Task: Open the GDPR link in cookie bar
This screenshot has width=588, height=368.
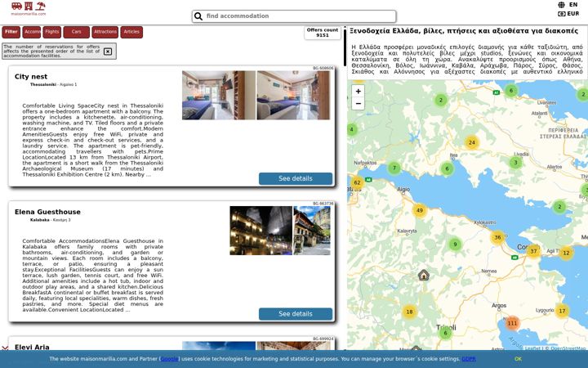Action: tap(469, 359)
